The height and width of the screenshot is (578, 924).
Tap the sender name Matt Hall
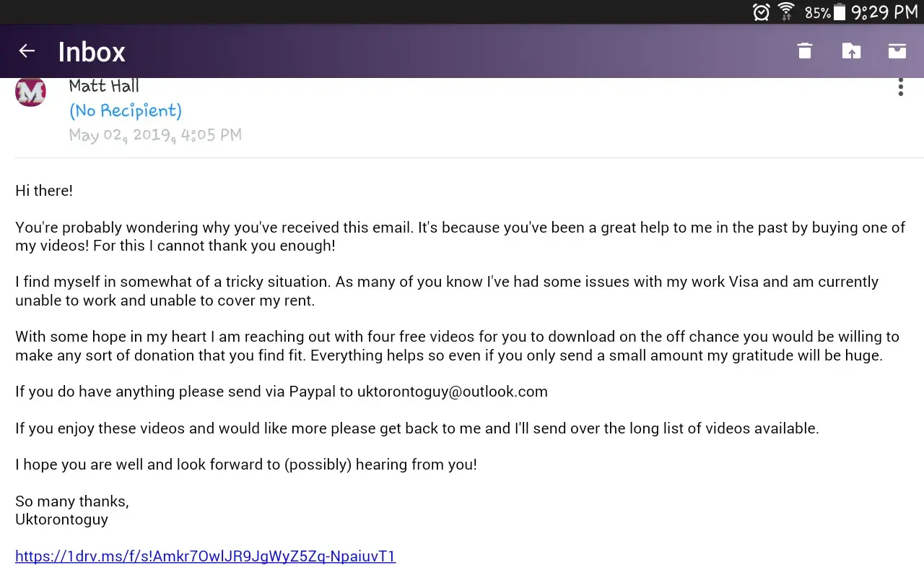[x=104, y=86]
